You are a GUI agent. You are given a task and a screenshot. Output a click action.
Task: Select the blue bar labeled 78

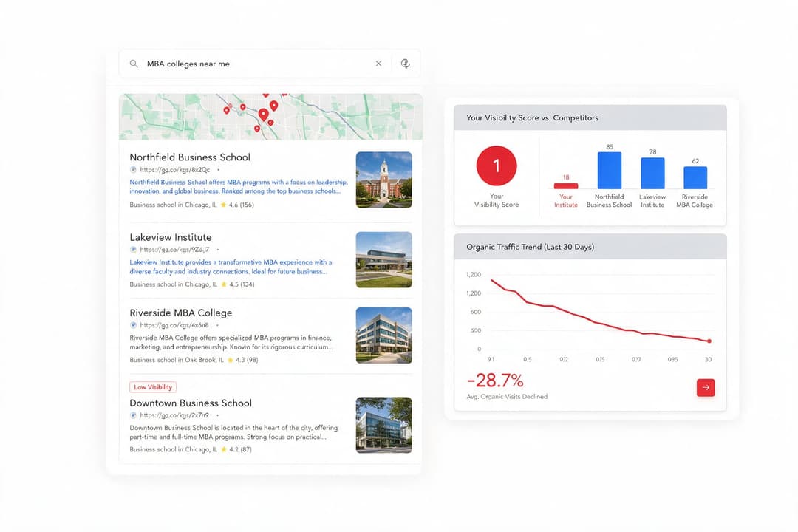652,173
